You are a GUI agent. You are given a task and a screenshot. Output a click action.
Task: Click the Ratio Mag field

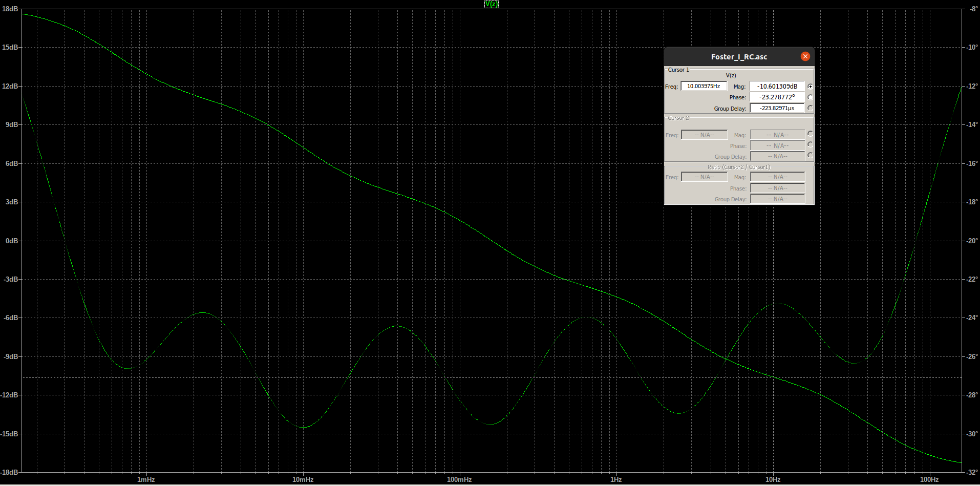coord(777,177)
